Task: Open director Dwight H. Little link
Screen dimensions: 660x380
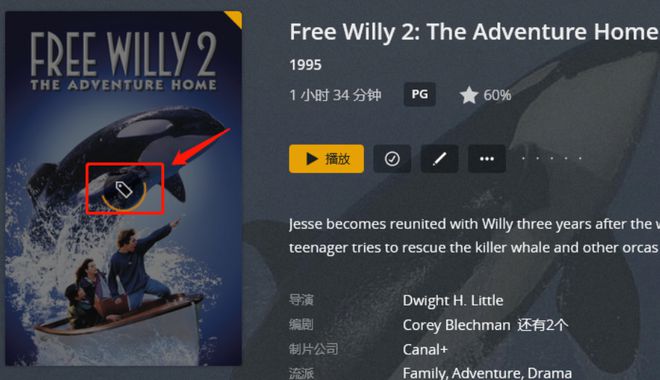Action: [453, 300]
